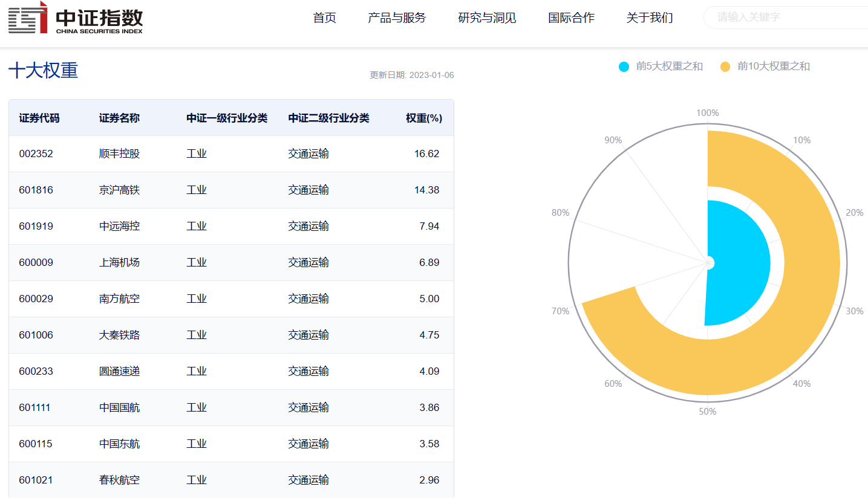The image size is (868, 498).
Task: Toggle the 前5大权重之和 legend item
Action: pyautogui.click(x=661, y=66)
